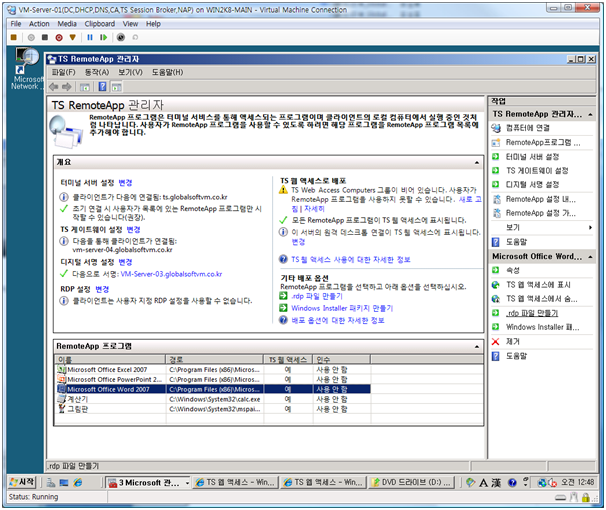Go forward with MMC forward arrow
Image resolution: width=606 pixels, height=510 pixels.
click(67, 87)
